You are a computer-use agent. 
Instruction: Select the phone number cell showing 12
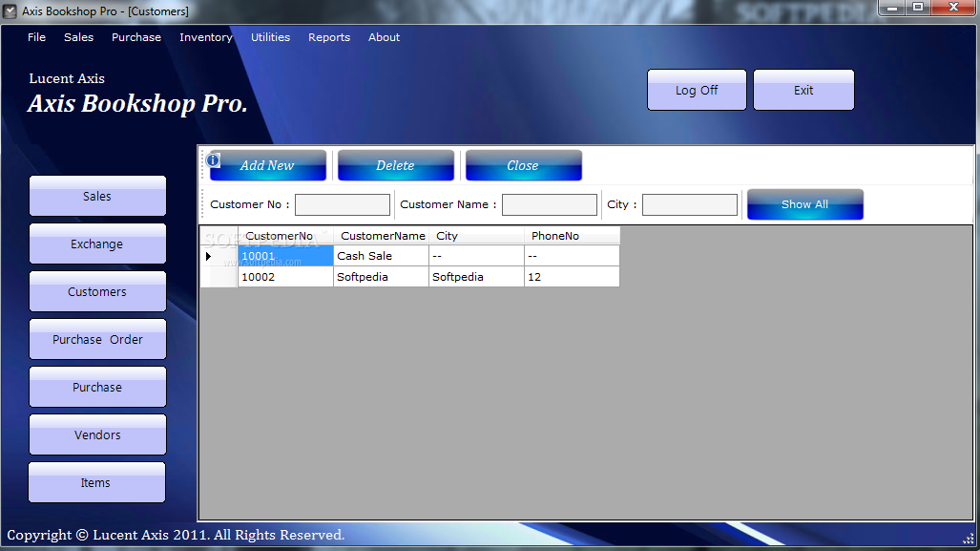point(572,276)
